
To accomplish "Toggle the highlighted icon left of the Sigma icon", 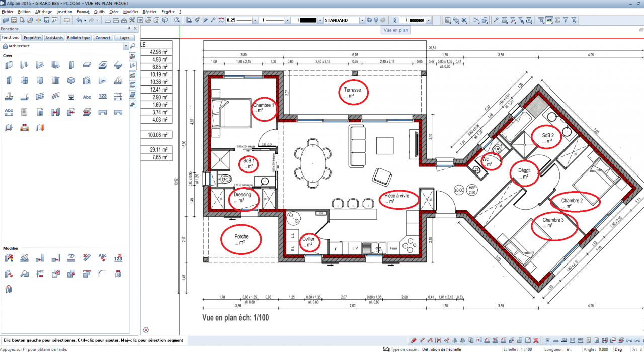I will coord(549,20).
